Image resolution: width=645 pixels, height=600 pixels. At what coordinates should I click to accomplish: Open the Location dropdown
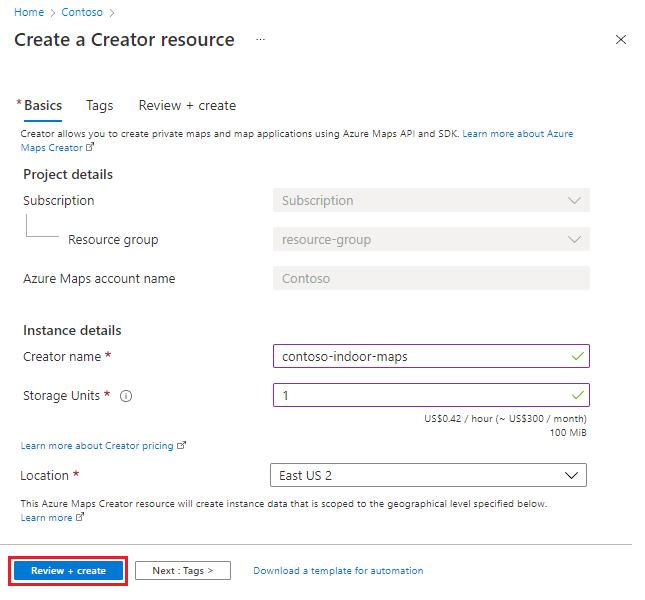pyautogui.click(x=428, y=475)
